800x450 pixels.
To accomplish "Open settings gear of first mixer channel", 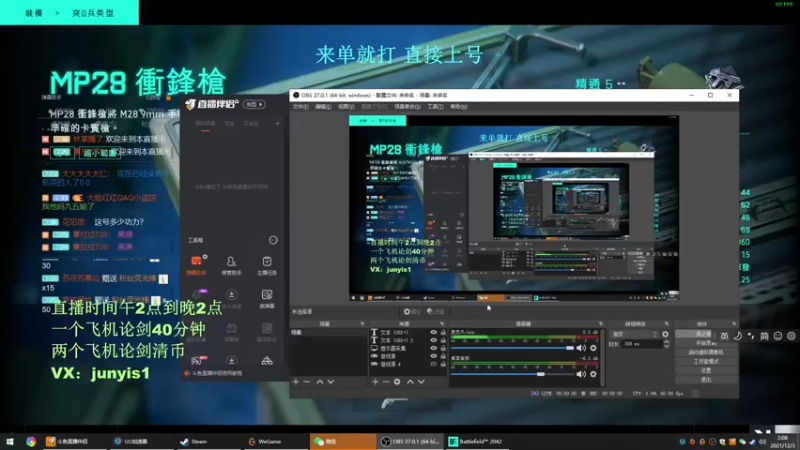I will click(593, 348).
